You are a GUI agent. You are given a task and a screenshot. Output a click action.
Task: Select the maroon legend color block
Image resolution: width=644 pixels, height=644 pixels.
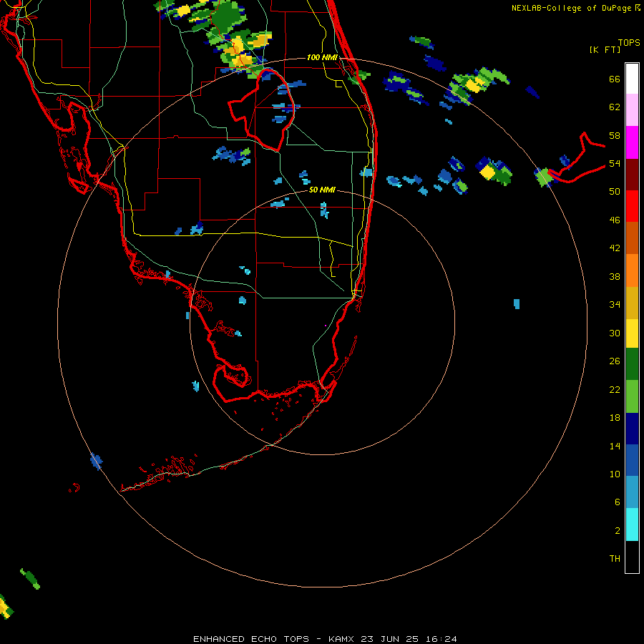point(632,175)
